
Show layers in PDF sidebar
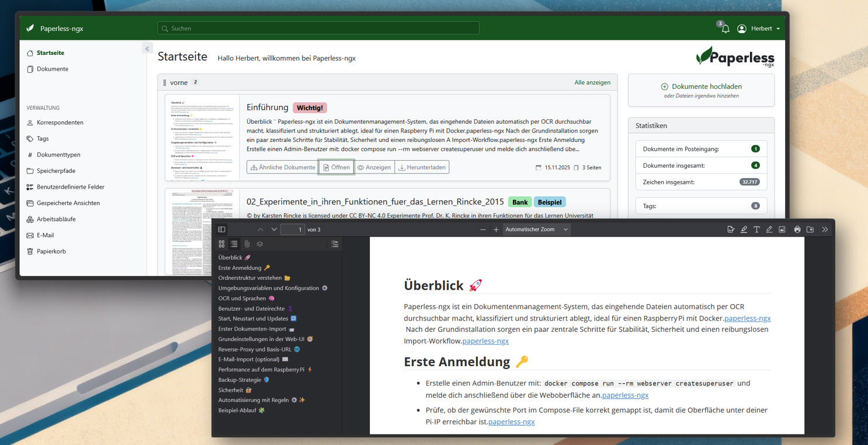(260, 244)
